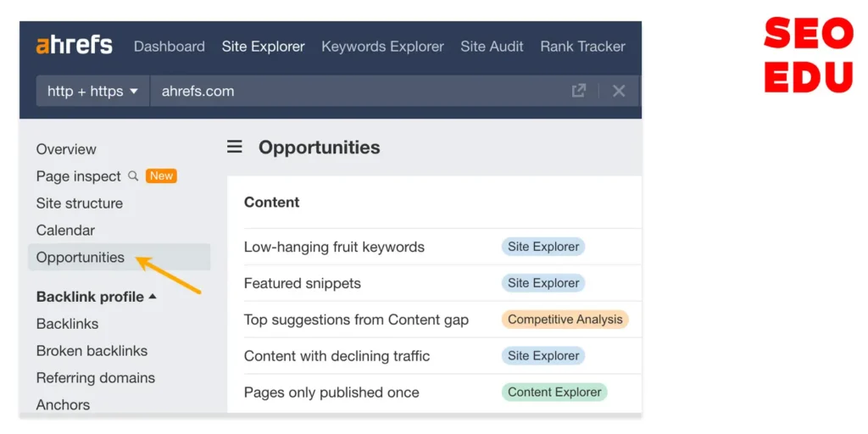Open the http + https protocol dropdown

coord(92,91)
